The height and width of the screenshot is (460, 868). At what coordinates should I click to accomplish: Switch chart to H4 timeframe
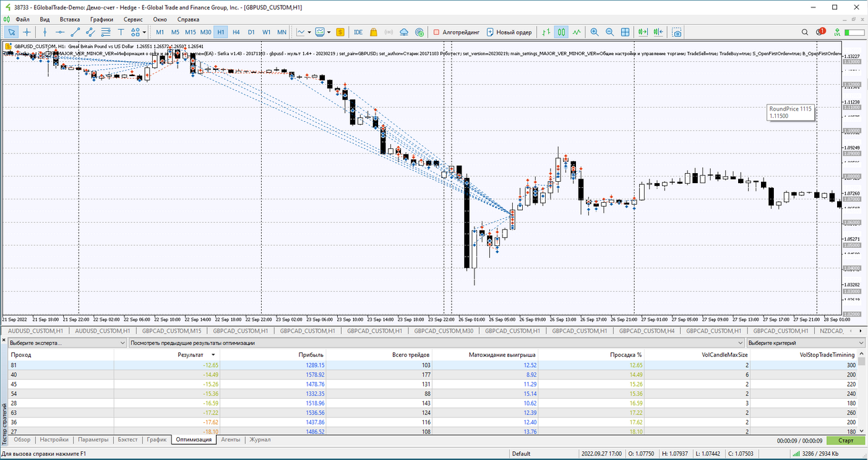coord(236,32)
